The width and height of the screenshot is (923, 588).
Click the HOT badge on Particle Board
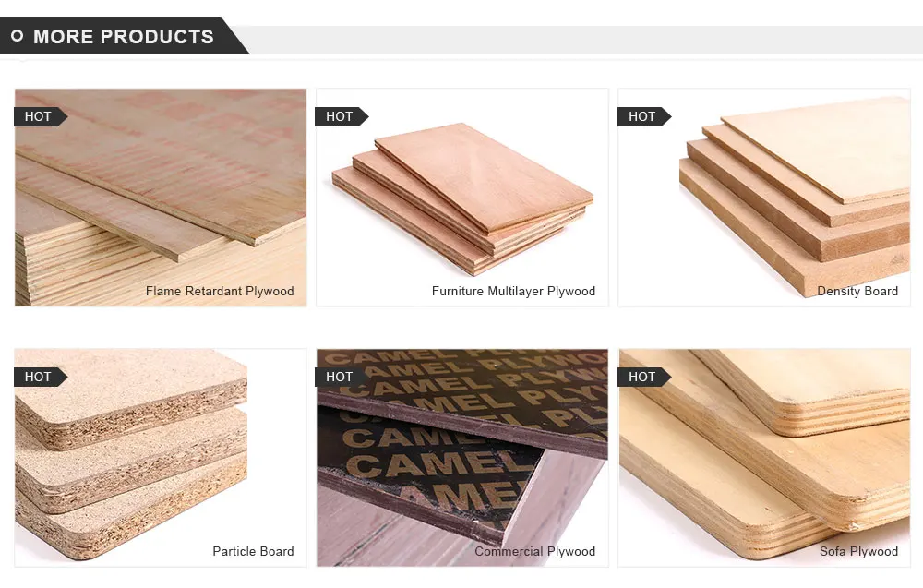[40, 377]
